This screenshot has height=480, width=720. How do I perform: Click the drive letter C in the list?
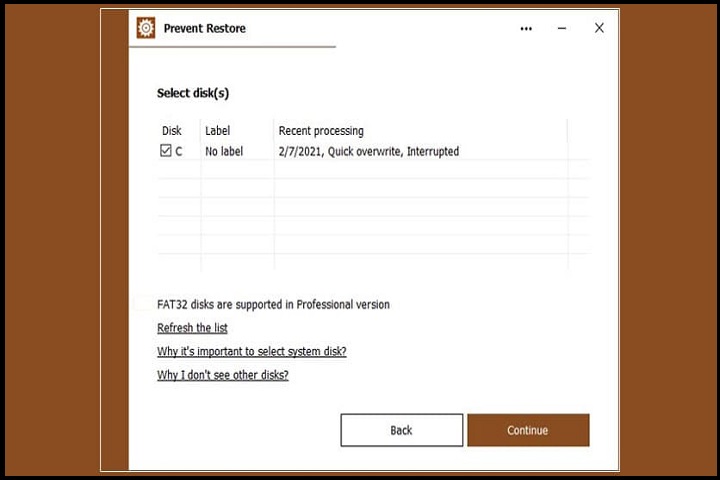(x=179, y=152)
